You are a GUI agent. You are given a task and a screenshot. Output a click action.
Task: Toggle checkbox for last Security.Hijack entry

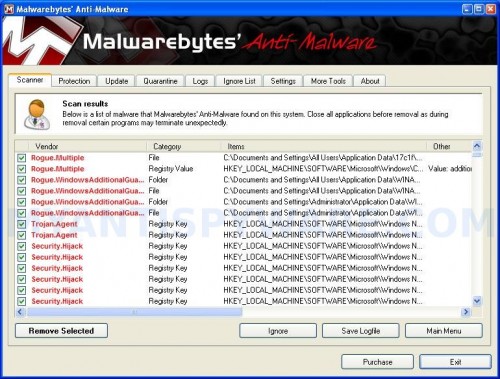[22, 301]
